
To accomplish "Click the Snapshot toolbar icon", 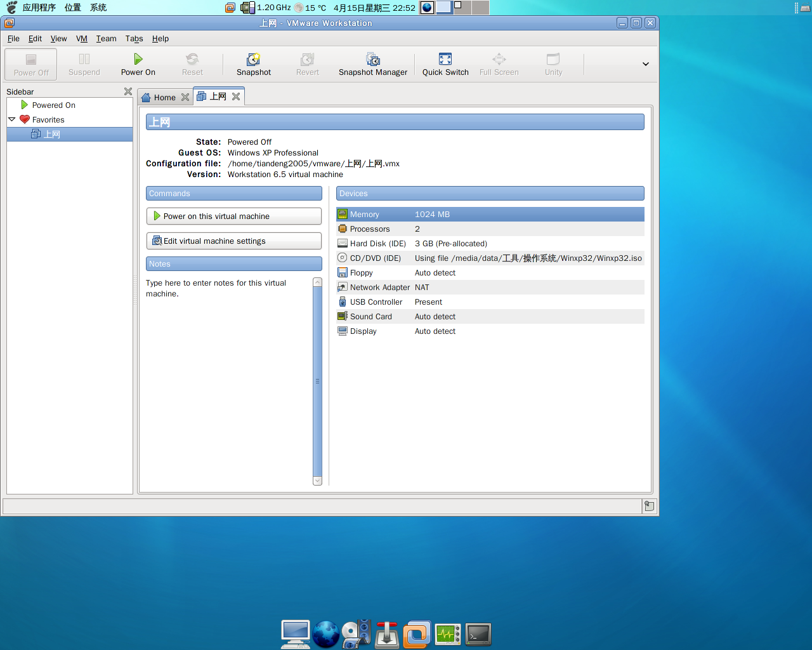I will [x=253, y=59].
